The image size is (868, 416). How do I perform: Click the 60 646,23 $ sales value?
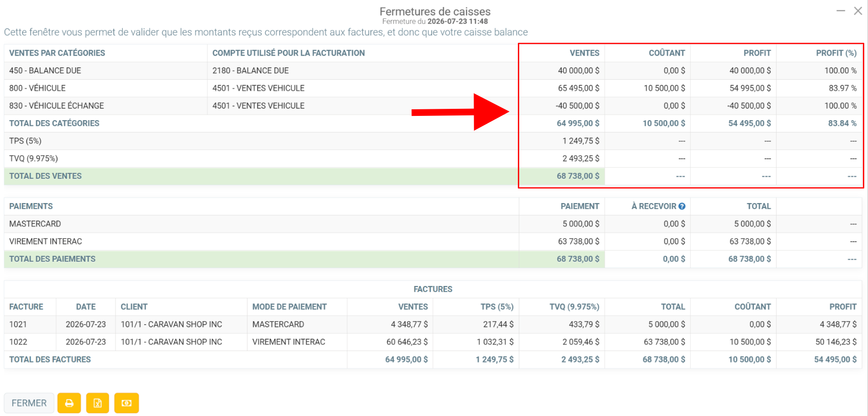pyautogui.click(x=407, y=342)
